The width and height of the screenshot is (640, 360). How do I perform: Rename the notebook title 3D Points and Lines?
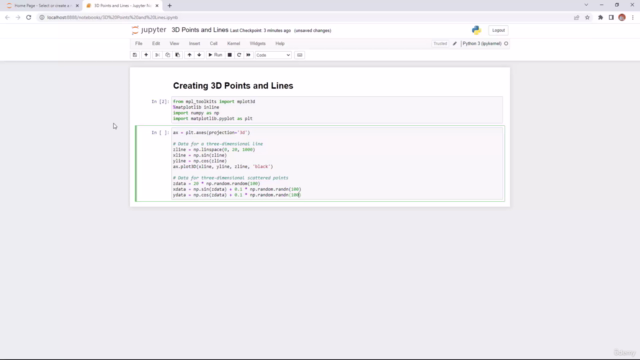pyautogui.click(x=200, y=30)
